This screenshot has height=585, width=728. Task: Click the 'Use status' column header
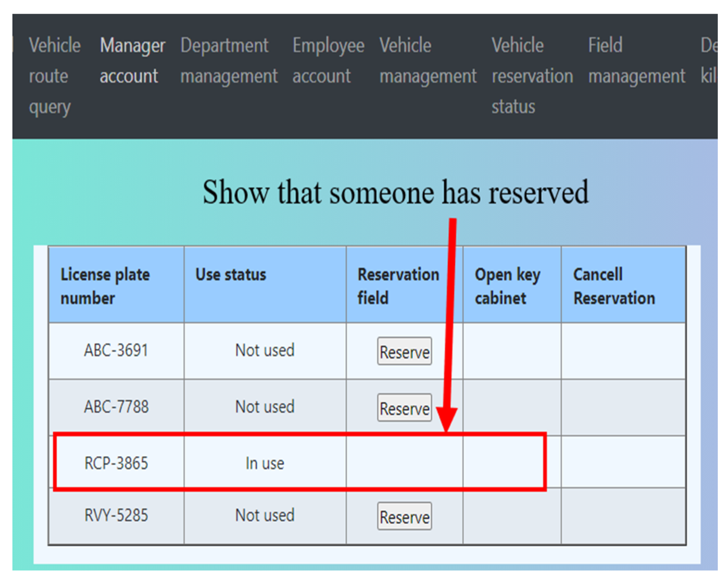pyautogui.click(x=265, y=285)
